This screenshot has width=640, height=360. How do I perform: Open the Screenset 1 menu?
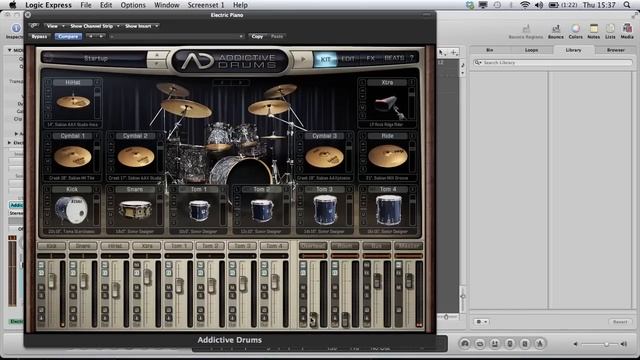pyautogui.click(x=206, y=5)
